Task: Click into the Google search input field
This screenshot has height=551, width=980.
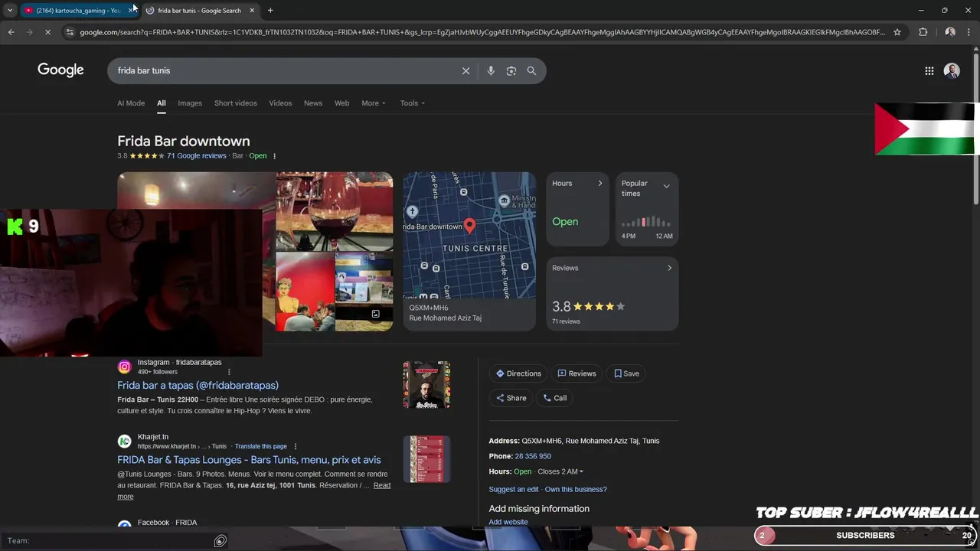Action: pyautogui.click(x=283, y=70)
